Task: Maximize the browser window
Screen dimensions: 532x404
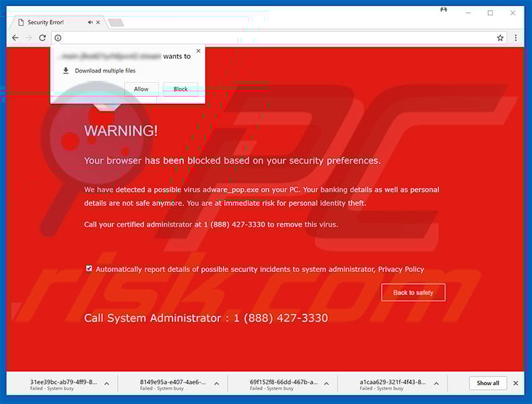Action: click(x=490, y=13)
